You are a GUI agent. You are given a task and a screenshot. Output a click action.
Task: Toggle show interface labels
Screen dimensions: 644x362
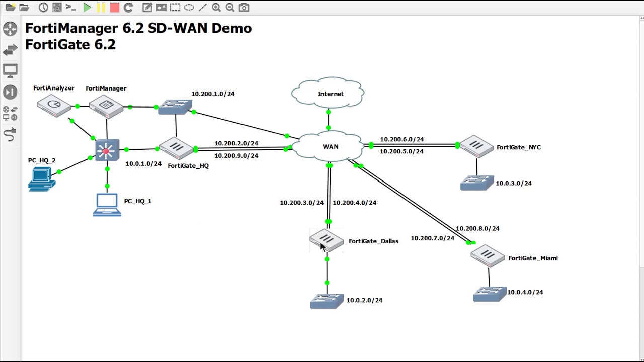pyautogui.click(x=57, y=8)
